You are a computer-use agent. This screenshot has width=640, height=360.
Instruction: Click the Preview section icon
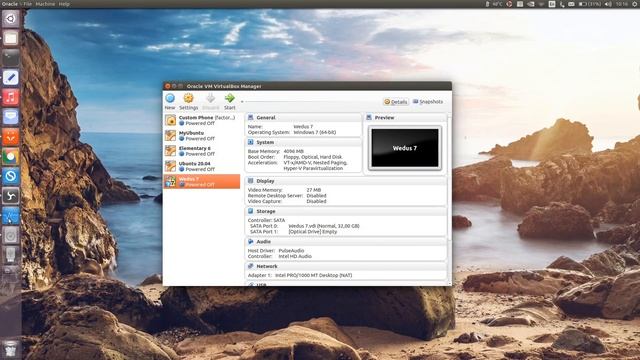point(369,118)
